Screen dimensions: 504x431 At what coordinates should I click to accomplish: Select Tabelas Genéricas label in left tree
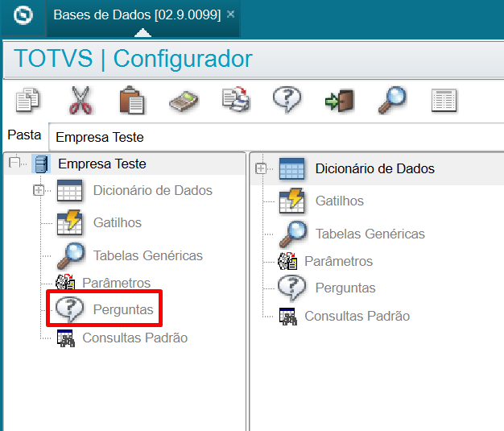coord(148,255)
